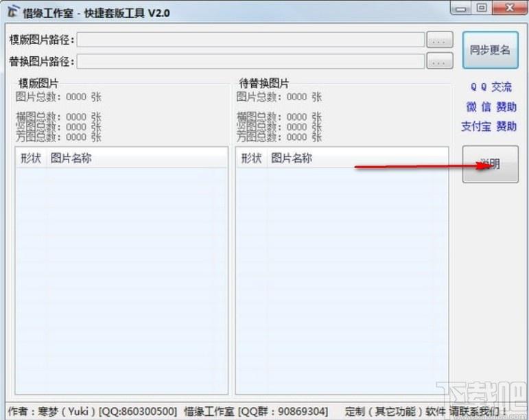This screenshot has height=420, width=529.
Task: Open the 支付宝 赞助 link
Action: pos(489,126)
